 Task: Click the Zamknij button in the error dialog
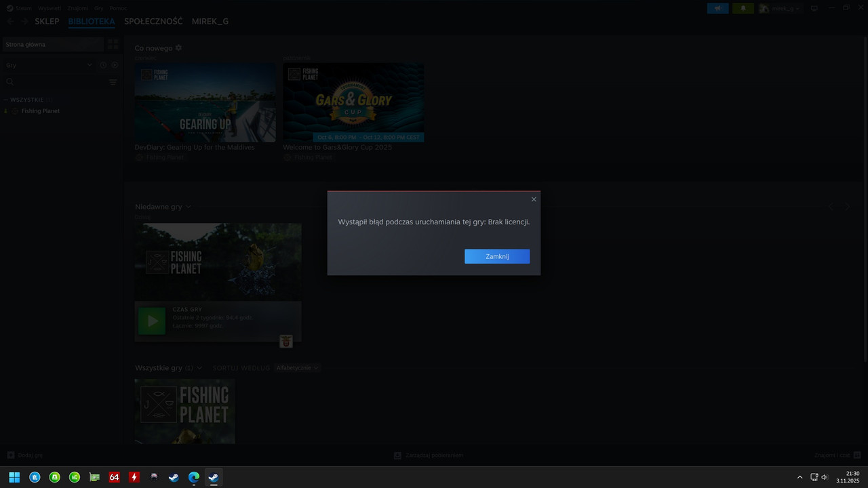[497, 256]
